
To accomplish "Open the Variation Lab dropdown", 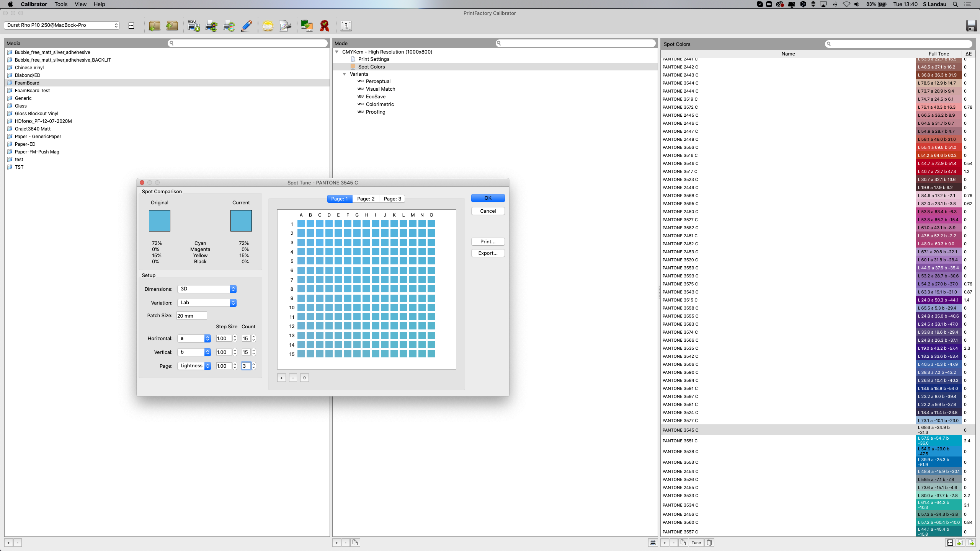I will (207, 303).
